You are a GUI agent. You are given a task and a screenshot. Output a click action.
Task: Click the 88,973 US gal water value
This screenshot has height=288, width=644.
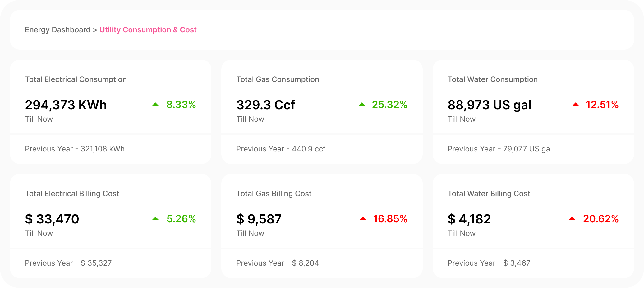coord(489,105)
